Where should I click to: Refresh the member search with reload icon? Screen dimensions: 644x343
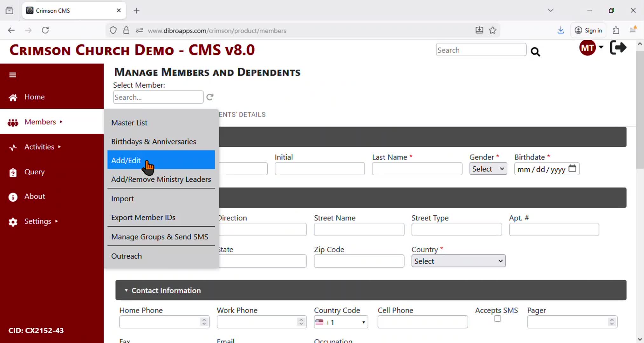210,97
